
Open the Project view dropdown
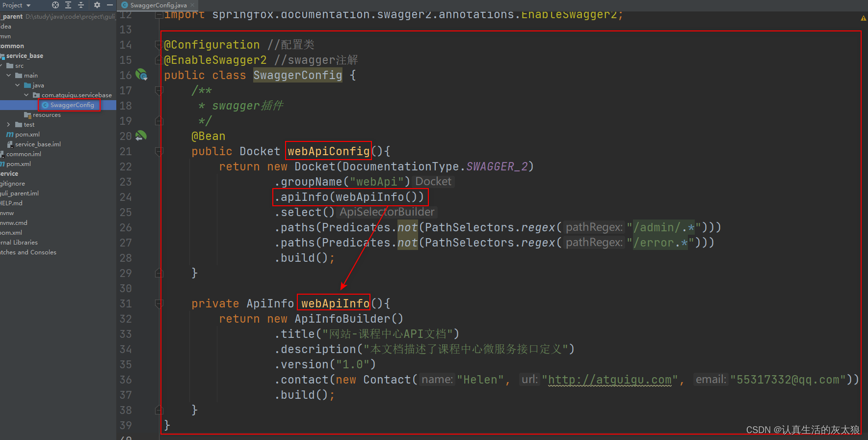(x=17, y=5)
